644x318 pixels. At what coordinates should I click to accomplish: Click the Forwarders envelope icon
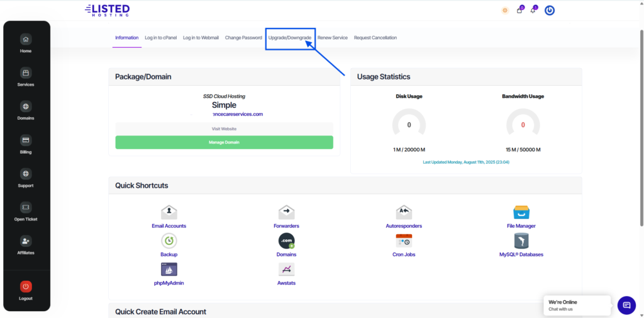[286, 212]
